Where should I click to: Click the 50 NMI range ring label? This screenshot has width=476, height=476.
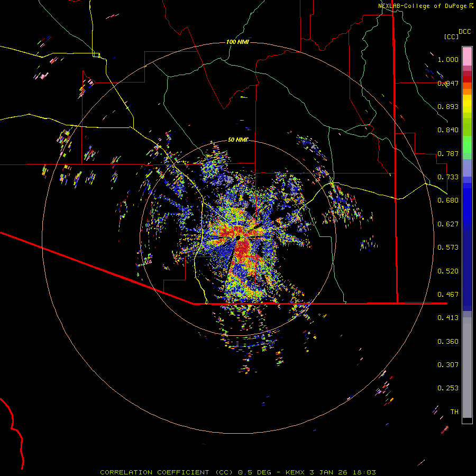pos(238,140)
